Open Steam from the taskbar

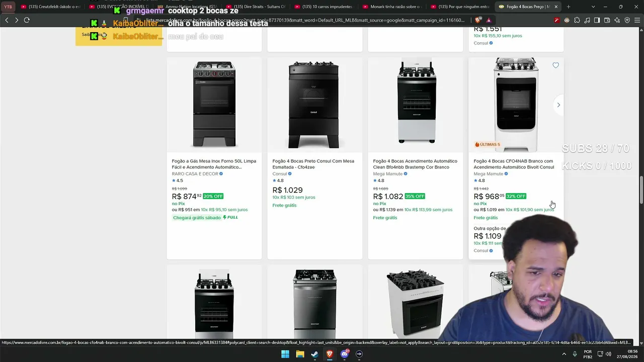pyautogui.click(x=314, y=354)
